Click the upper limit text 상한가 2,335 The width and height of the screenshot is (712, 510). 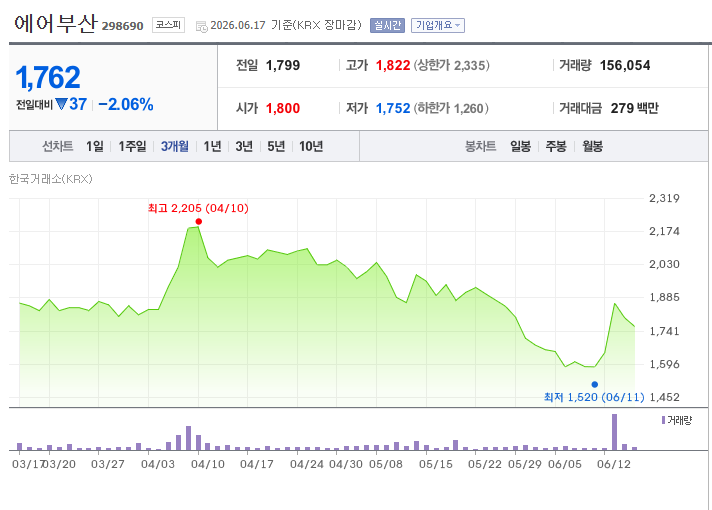pyautogui.click(x=451, y=65)
